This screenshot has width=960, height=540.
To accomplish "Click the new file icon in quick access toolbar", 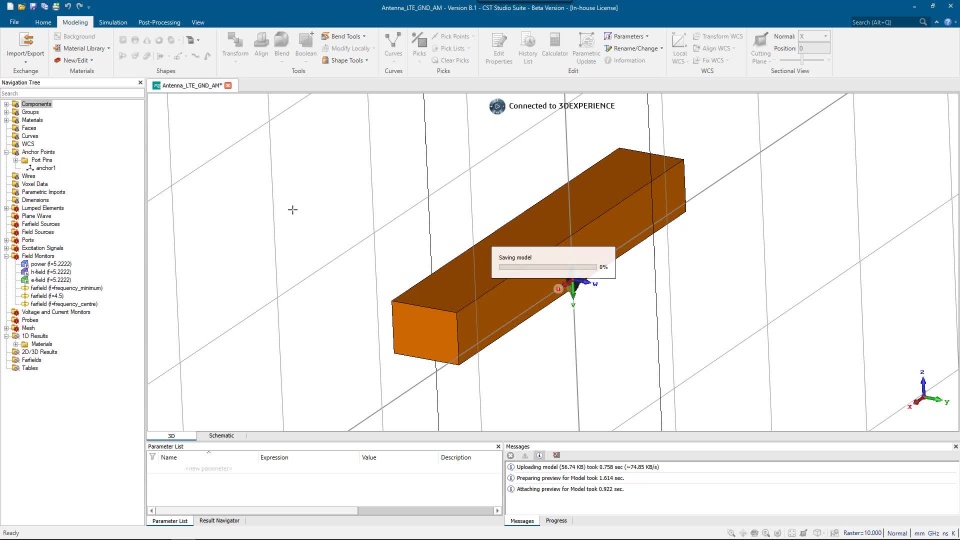I will 10,7.
